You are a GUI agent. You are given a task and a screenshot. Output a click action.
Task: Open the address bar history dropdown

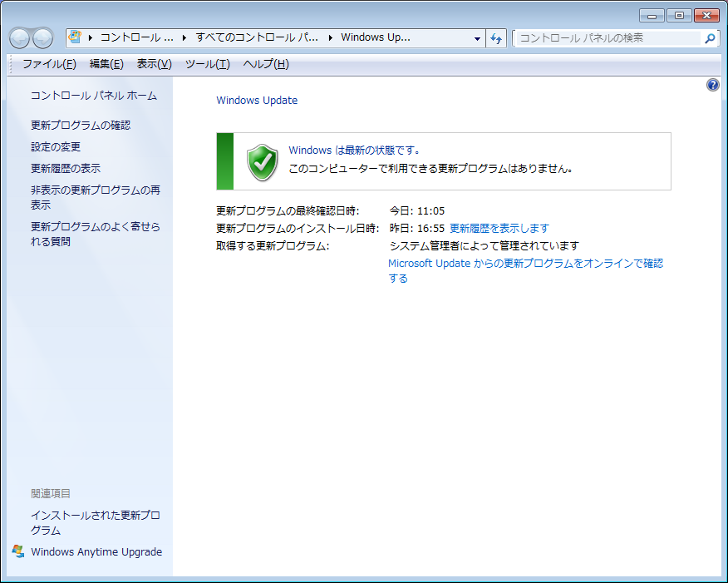[x=477, y=38]
